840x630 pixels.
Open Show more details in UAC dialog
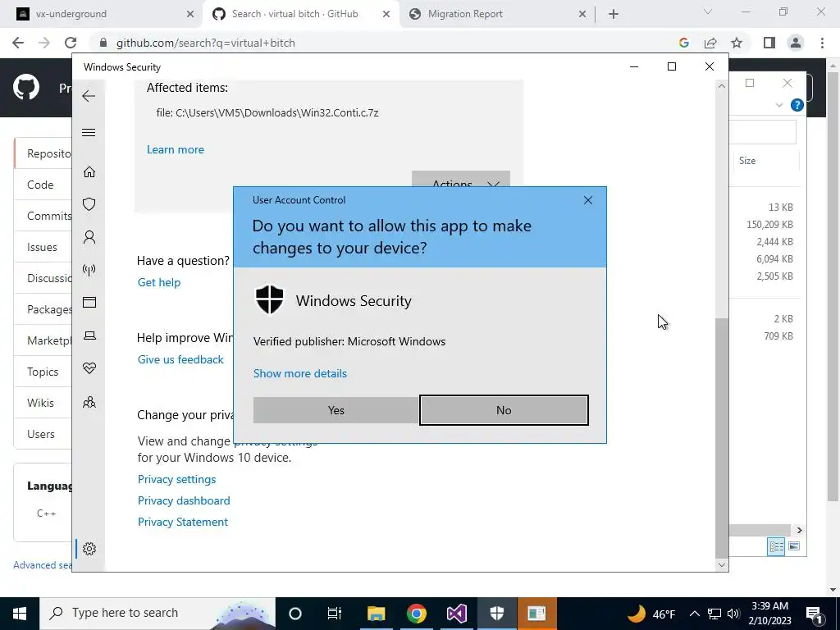click(300, 373)
